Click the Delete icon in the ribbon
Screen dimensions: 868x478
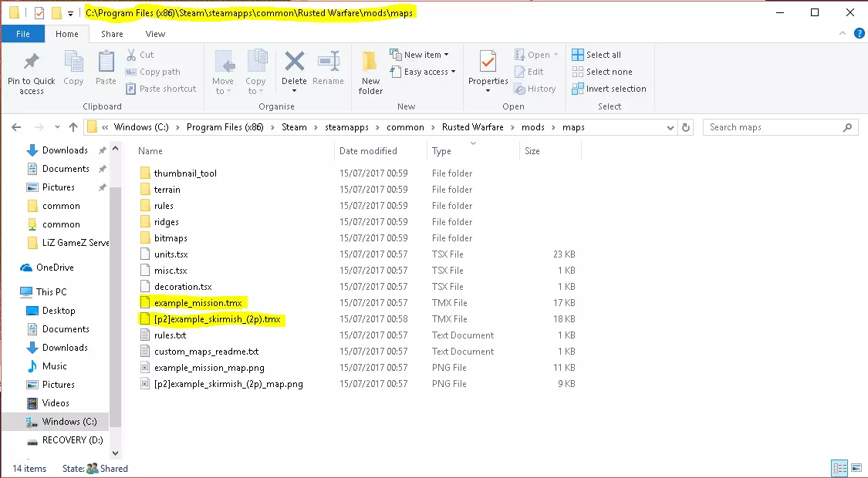294,62
